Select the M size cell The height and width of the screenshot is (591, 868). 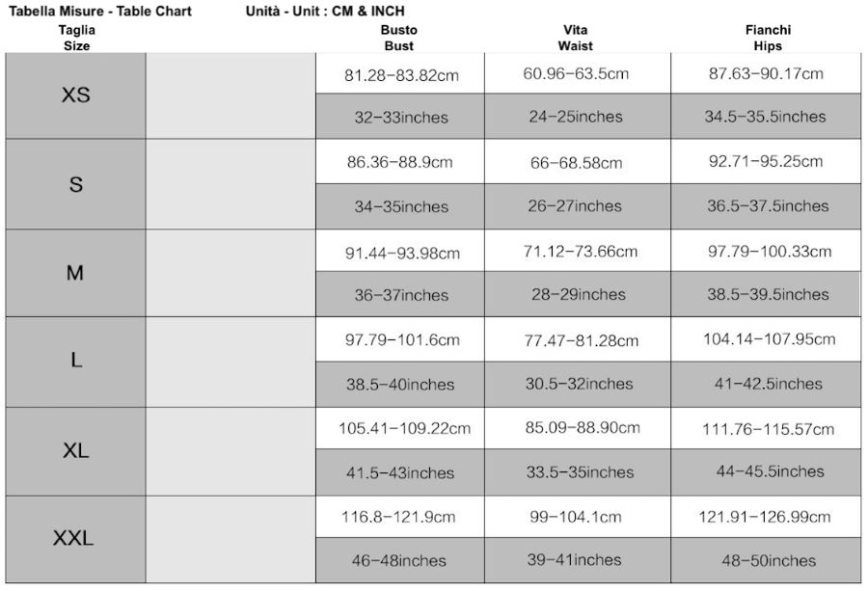76,273
